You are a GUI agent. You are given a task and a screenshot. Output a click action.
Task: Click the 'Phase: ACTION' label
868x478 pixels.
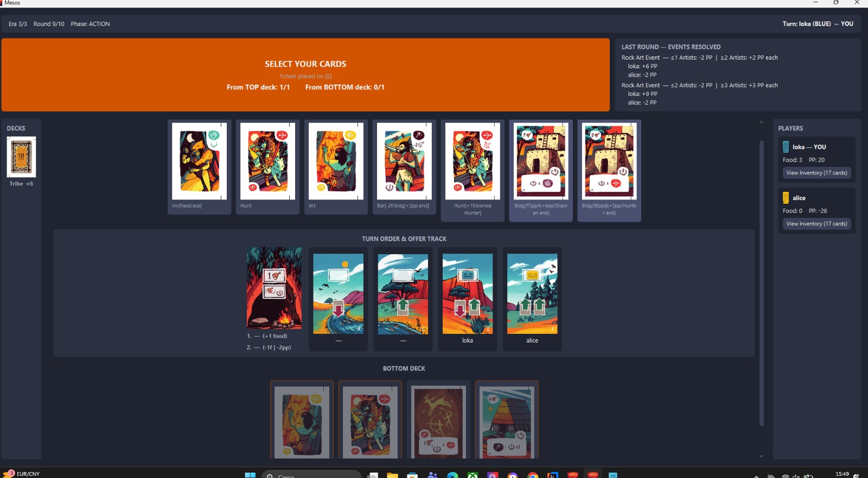[x=90, y=24]
